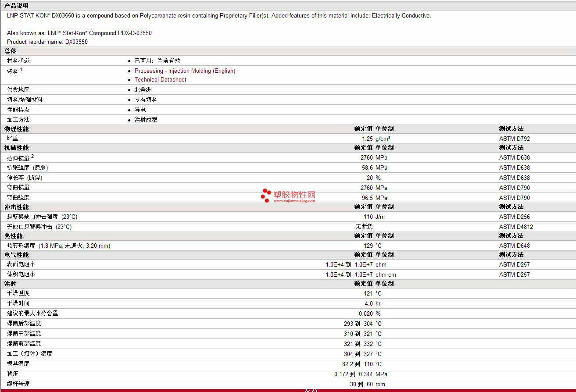Select the 材料状态 row label

click(18, 61)
